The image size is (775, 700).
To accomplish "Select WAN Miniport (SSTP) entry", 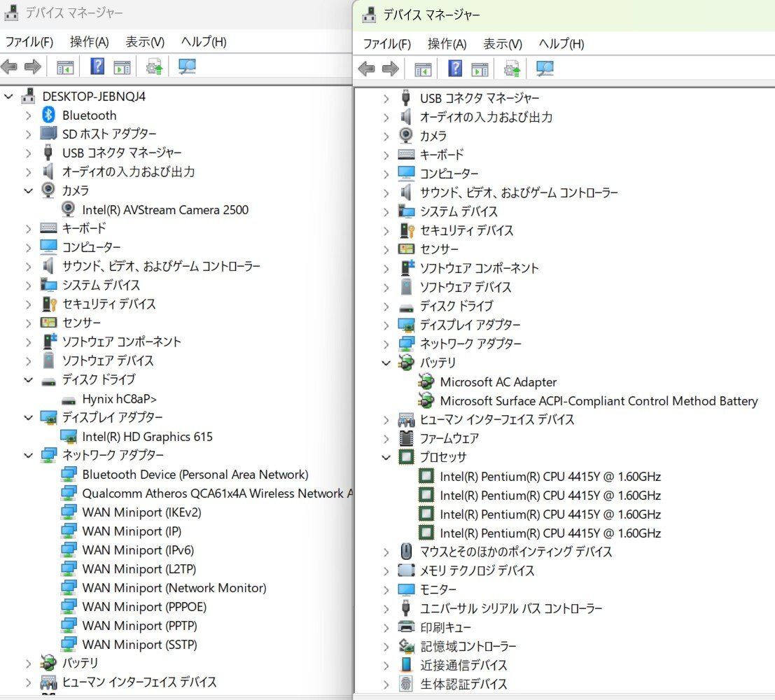I will (x=140, y=644).
